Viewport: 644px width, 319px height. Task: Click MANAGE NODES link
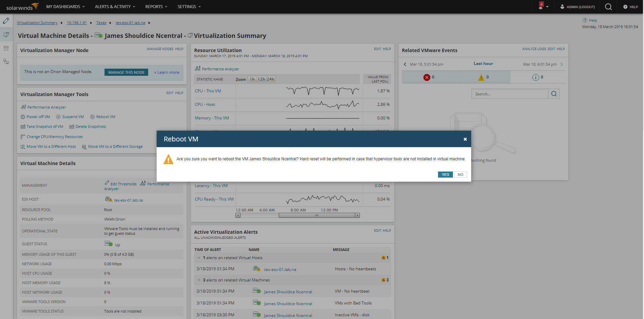160,49
